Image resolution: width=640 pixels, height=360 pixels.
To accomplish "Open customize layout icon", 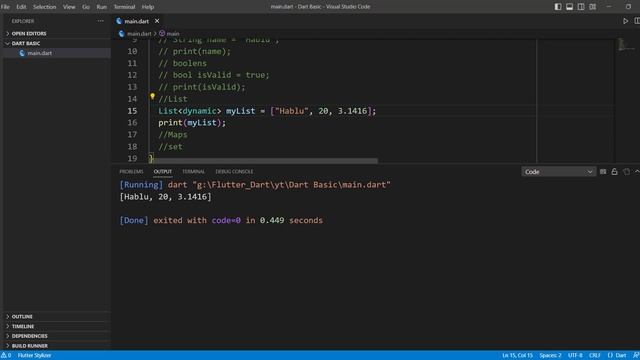I will point(592,7).
